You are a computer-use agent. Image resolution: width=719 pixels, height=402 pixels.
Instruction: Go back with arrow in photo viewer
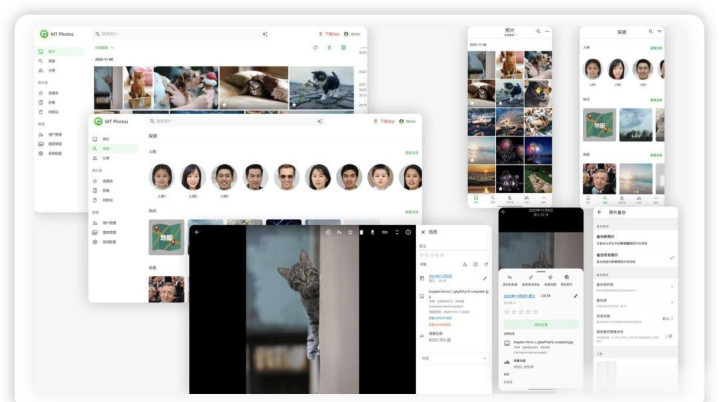coord(197,232)
